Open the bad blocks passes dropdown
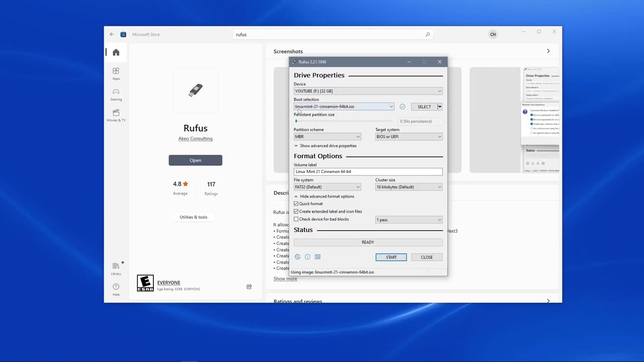Viewport: 644px width, 362px height. click(409, 220)
